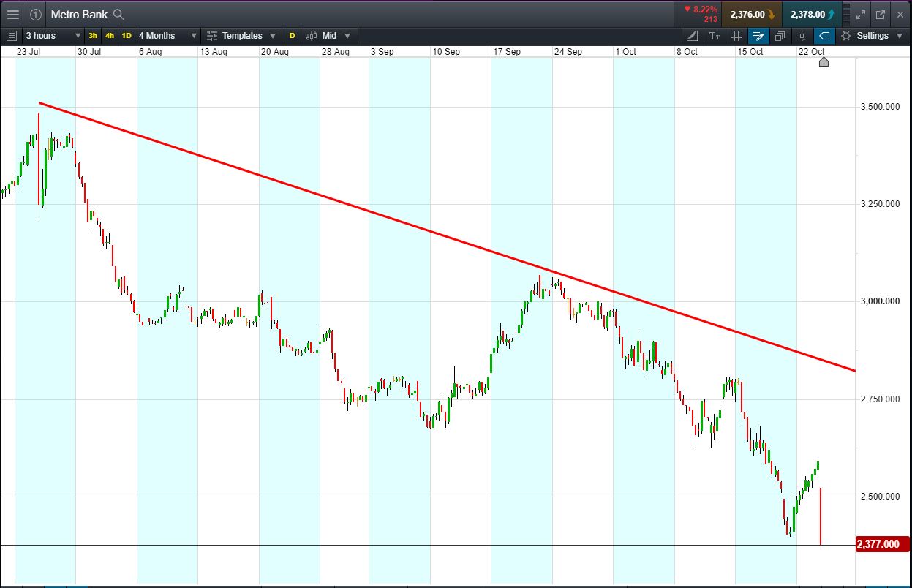Click the yellow D default template button
The width and height of the screenshot is (912, 588).
(x=292, y=35)
